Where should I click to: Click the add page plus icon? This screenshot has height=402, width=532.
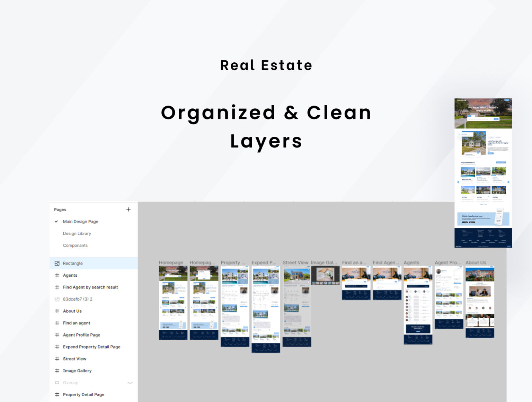(128, 209)
